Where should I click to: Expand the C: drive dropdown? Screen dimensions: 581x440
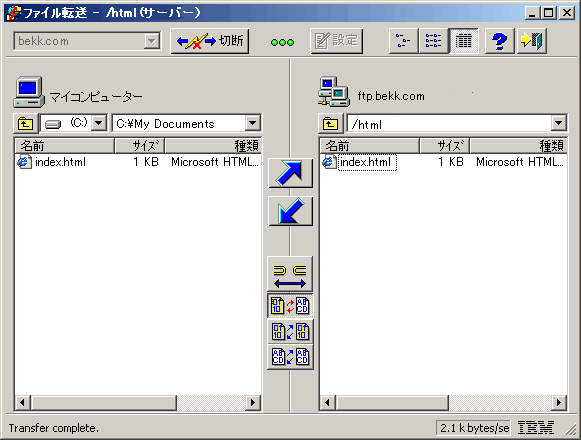point(99,123)
